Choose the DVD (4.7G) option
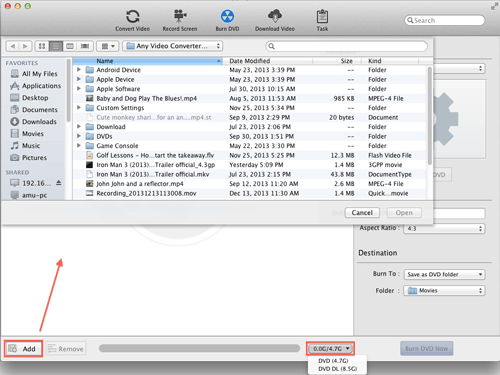Viewport: 500px width, 375px height. pos(333,361)
